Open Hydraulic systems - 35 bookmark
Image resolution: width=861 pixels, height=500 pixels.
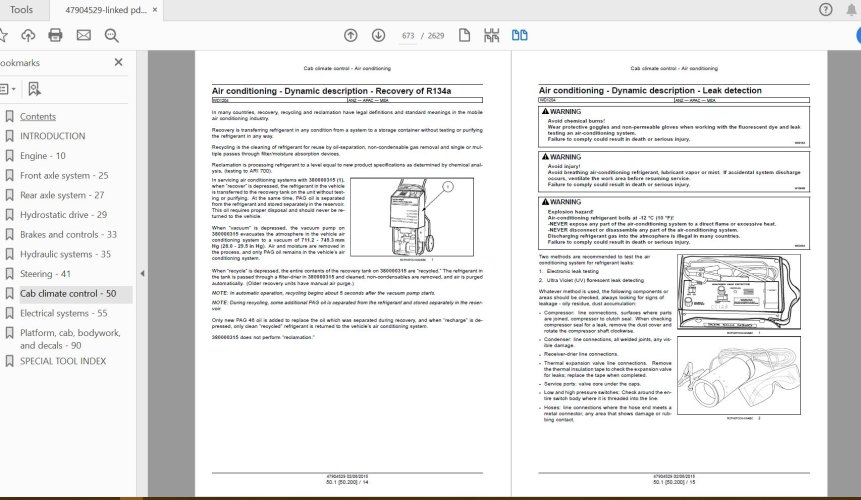[65, 254]
